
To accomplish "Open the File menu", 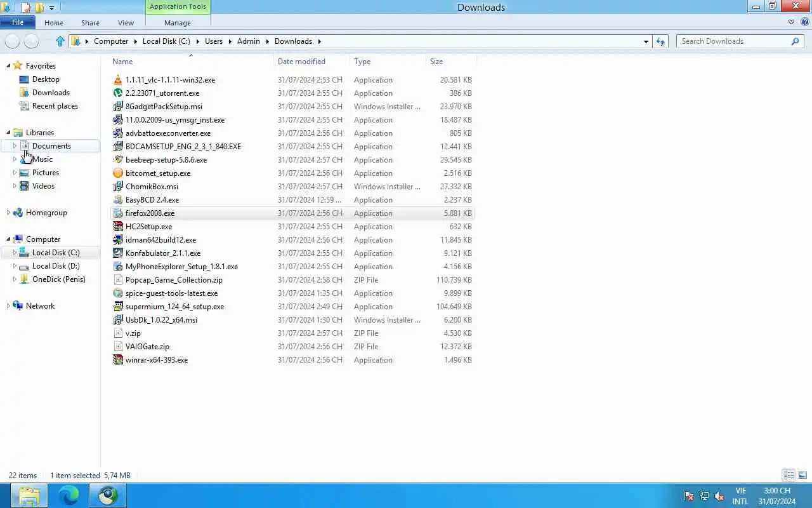I will pos(18,22).
